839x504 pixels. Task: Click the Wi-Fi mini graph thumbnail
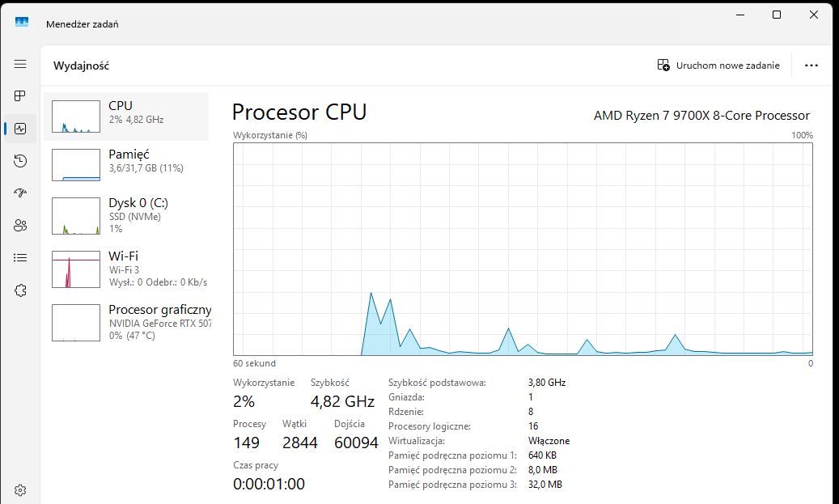[75, 269]
